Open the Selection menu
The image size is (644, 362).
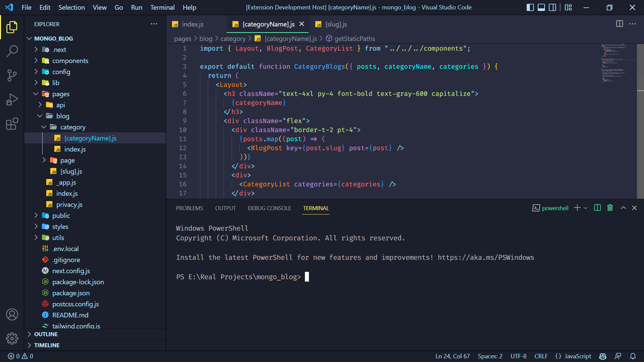[71, 7]
